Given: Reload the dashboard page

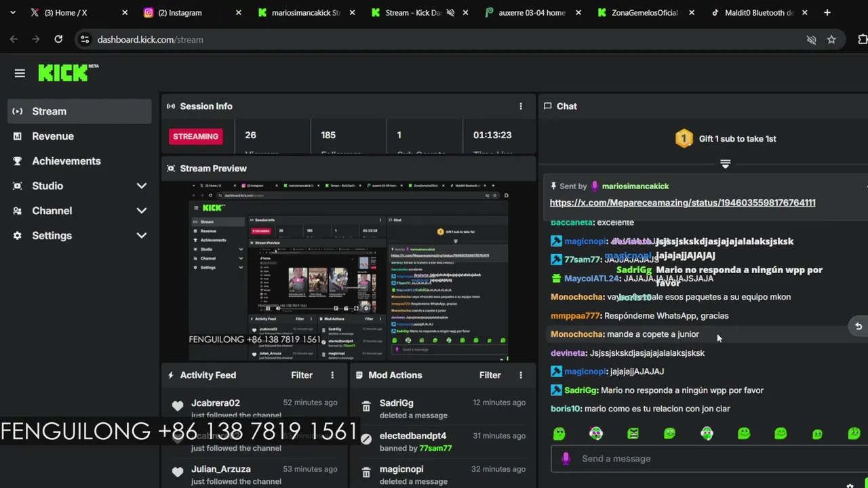Looking at the screenshot, I should pyautogui.click(x=58, y=39).
